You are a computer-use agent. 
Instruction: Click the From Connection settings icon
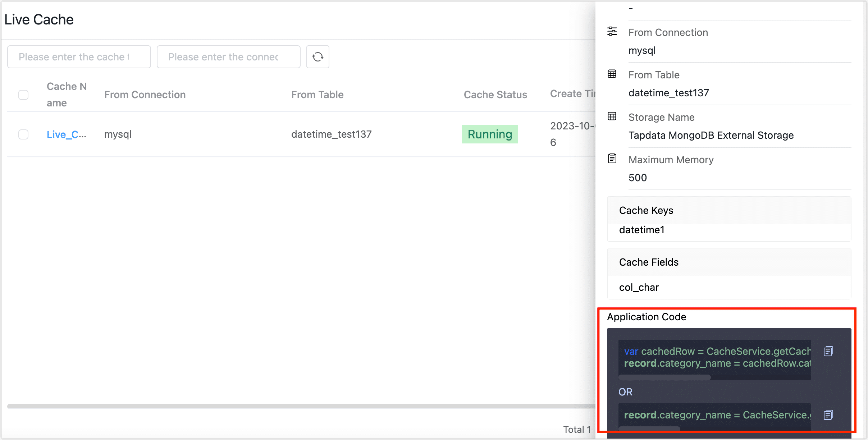(612, 32)
